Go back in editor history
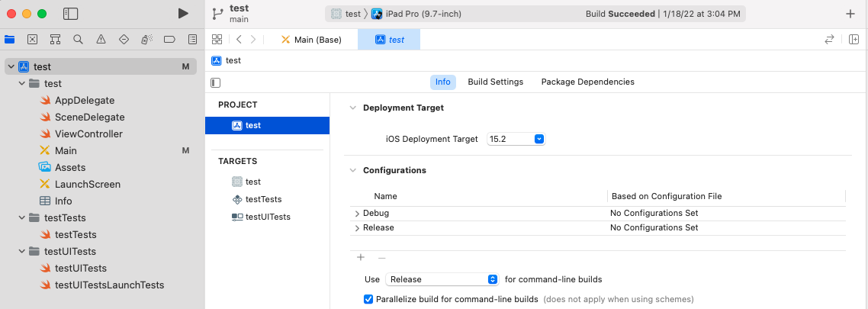 tap(239, 40)
